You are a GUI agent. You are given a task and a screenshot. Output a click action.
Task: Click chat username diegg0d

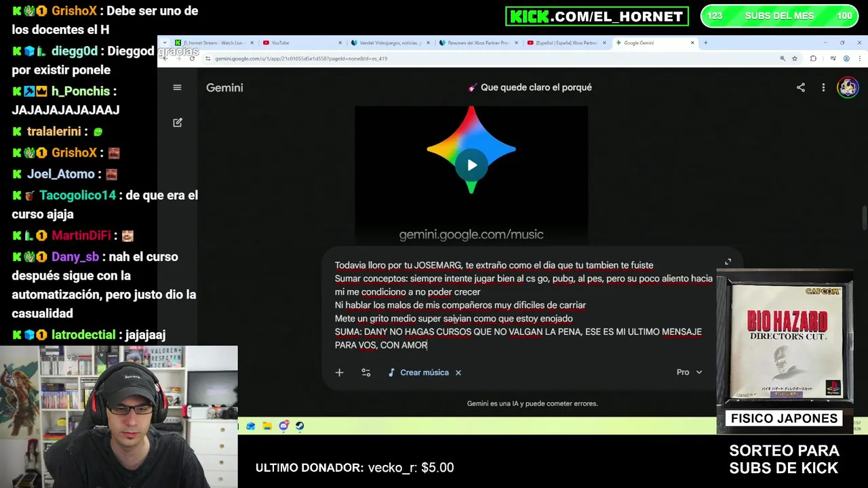[75, 51]
